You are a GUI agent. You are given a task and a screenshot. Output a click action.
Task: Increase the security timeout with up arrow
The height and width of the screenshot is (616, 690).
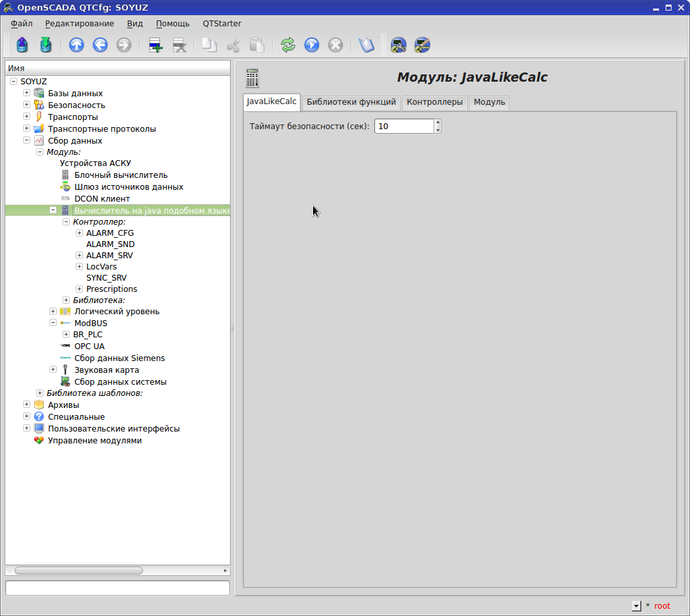point(438,123)
